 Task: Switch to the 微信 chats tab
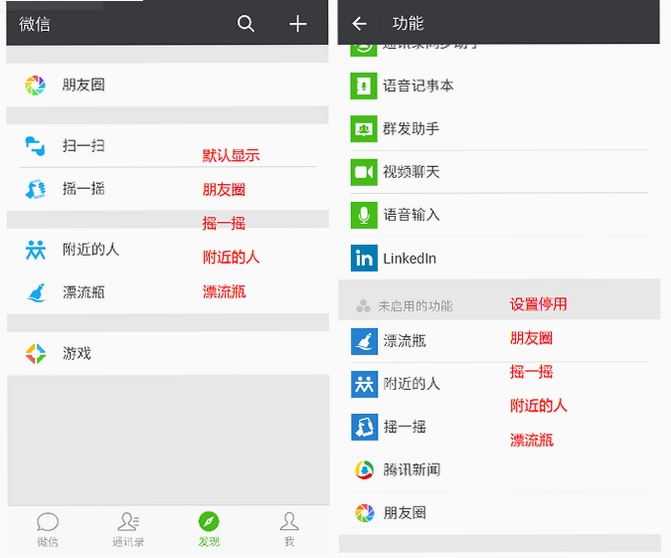(x=48, y=530)
